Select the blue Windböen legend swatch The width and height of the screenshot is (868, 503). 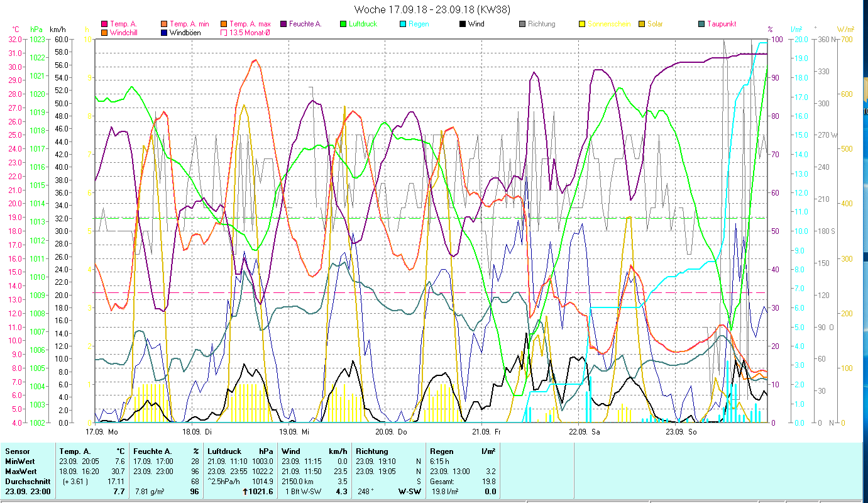pos(163,33)
